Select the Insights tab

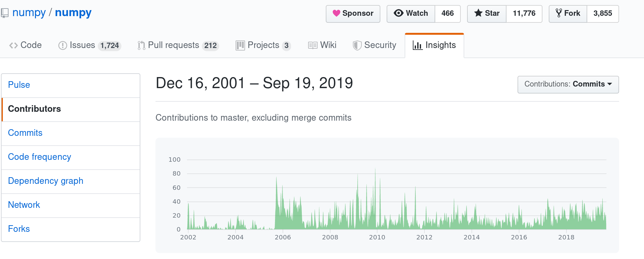pos(434,45)
